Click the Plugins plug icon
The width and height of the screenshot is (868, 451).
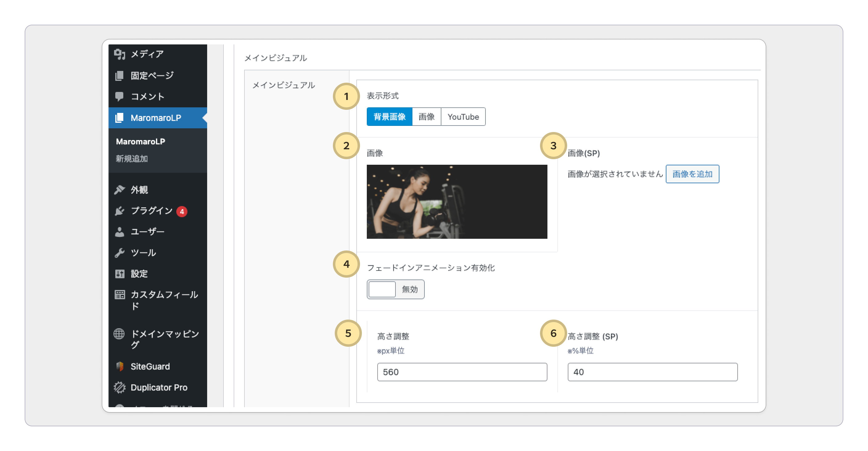[x=119, y=211]
